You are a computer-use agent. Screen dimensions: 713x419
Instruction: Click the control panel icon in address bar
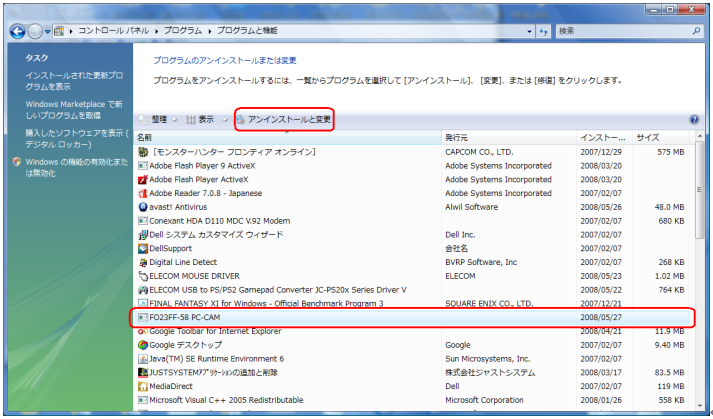point(59,31)
